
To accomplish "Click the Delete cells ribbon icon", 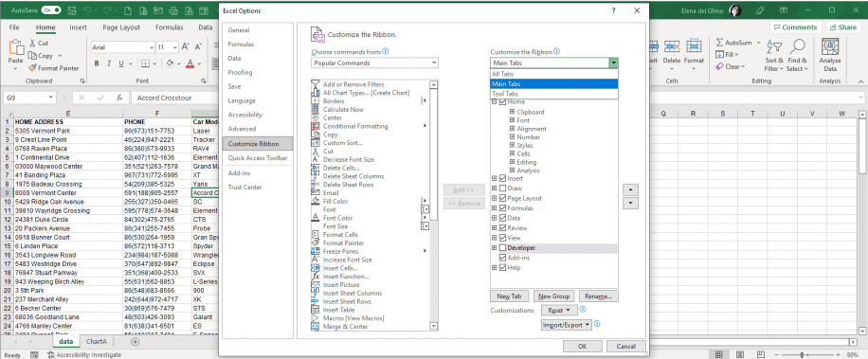I will coord(672,47).
